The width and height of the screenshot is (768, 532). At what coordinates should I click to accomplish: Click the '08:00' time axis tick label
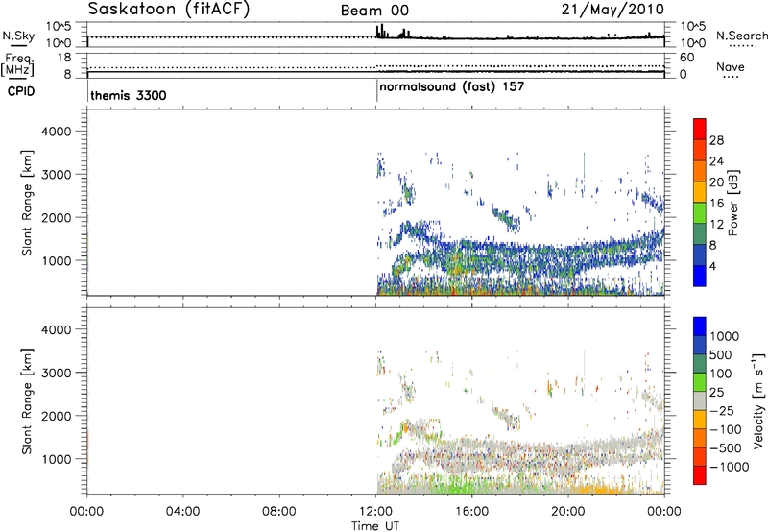click(279, 512)
